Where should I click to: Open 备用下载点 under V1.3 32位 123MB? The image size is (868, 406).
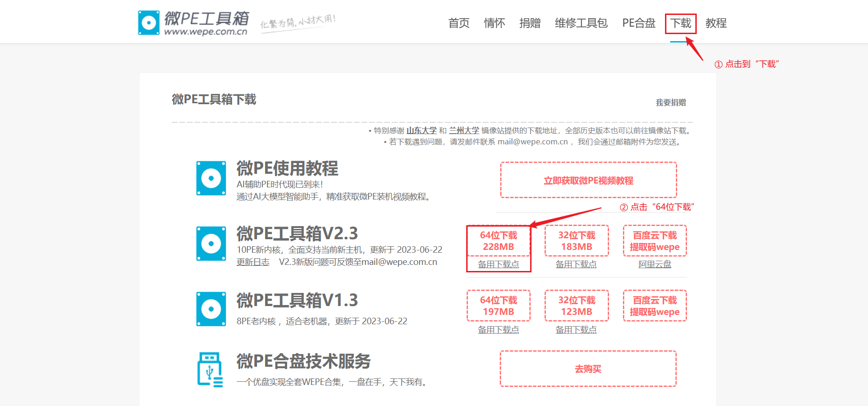tap(576, 330)
